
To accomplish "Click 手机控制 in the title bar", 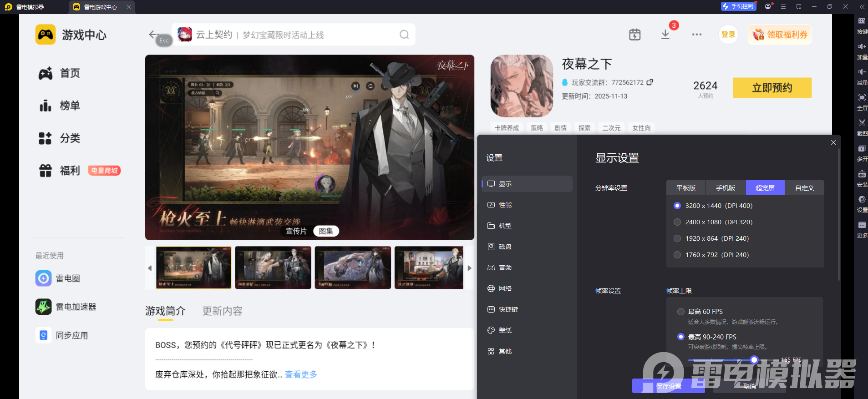I will click(x=738, y=6).
